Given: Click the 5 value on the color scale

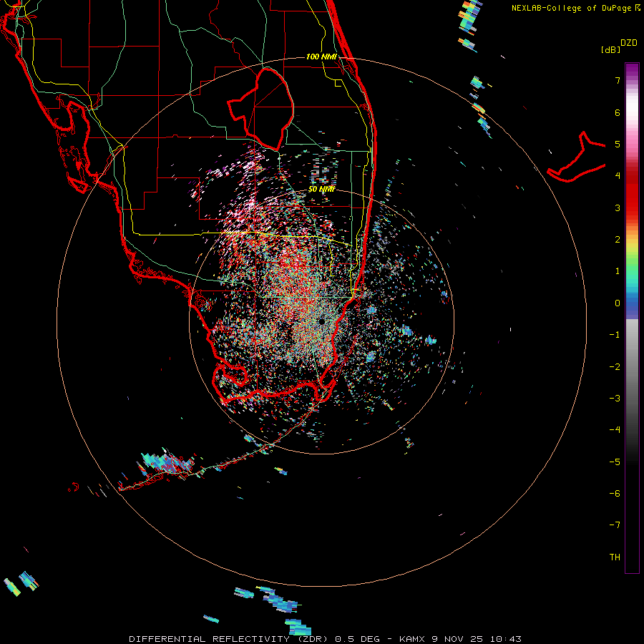Looking at the screenshot, I should tap(618, 144).
